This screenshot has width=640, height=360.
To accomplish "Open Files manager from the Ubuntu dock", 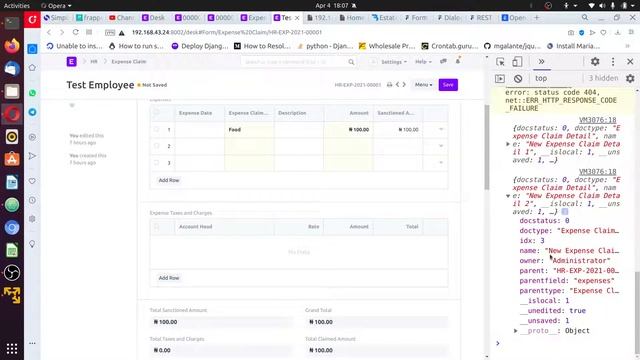I will (x=12, y=91).
